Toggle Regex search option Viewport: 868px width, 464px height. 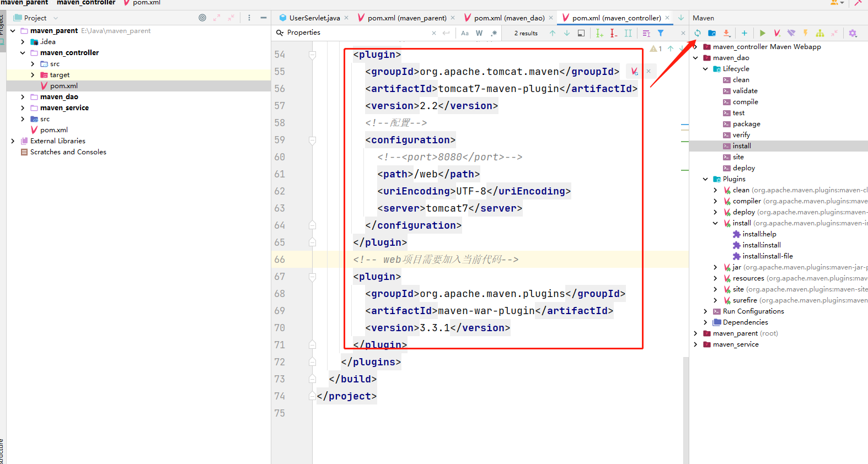(494, 33)
